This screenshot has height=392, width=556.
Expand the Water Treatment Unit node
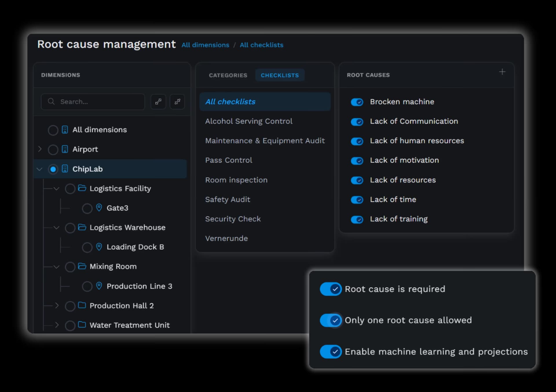point(57,325)
